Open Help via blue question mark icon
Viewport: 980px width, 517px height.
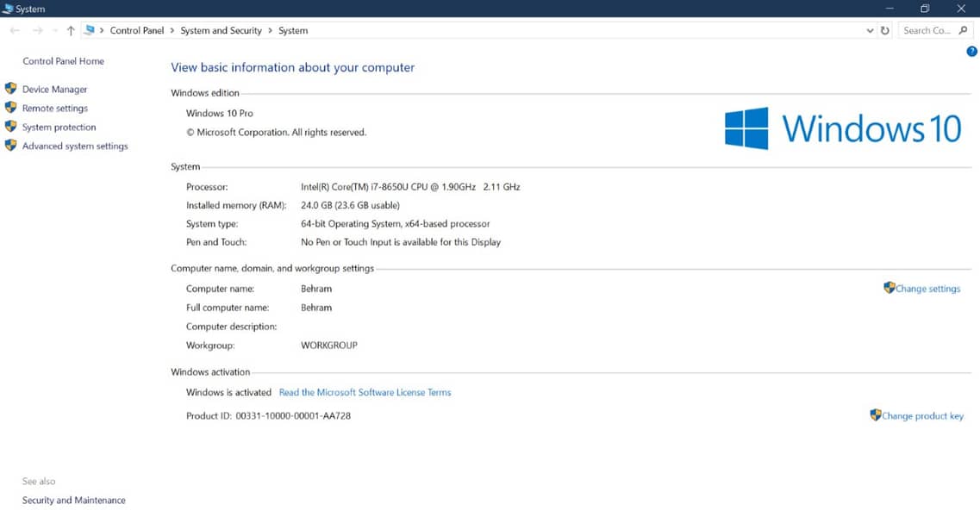pos(971,52)
